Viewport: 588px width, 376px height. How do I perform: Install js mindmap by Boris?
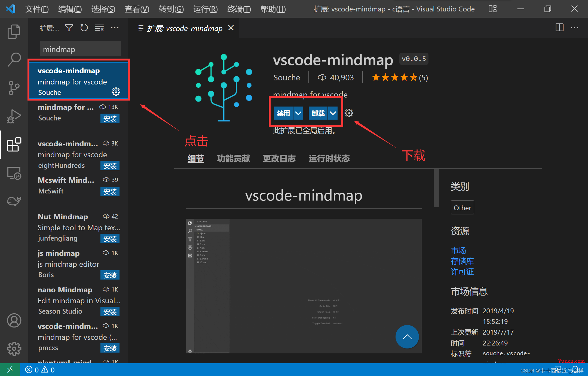pos(110,275)
